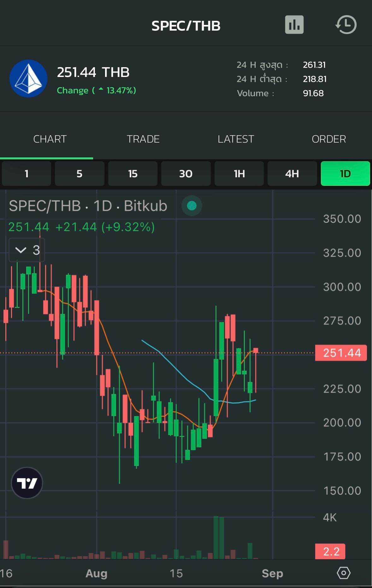Image resolution: width=372 pixels, height=588 pixels.
Task: Click the Aug date axis label
Action: coord(97,573)
